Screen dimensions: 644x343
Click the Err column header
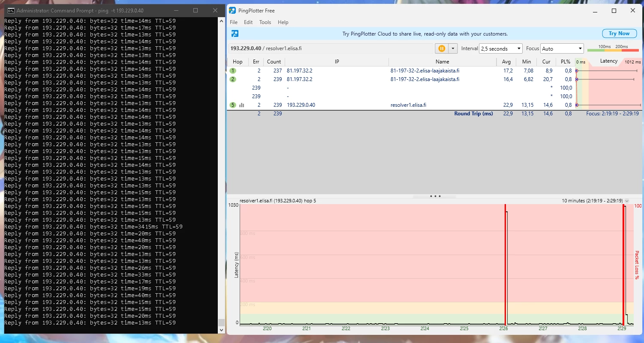click(x=256, y=62)
